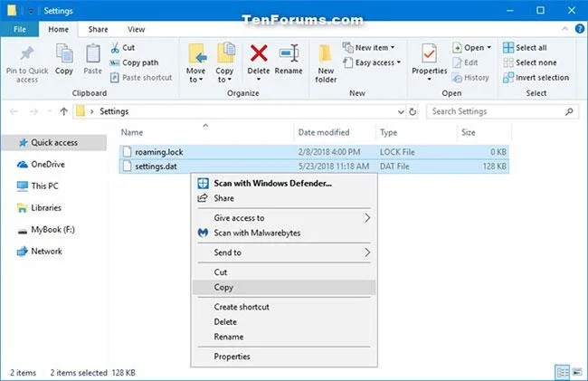Image resolution: width=588 pixels, height=381 pixels.
Task: Open the Properties button dropdown arrow
Action: tap(430, 79)
